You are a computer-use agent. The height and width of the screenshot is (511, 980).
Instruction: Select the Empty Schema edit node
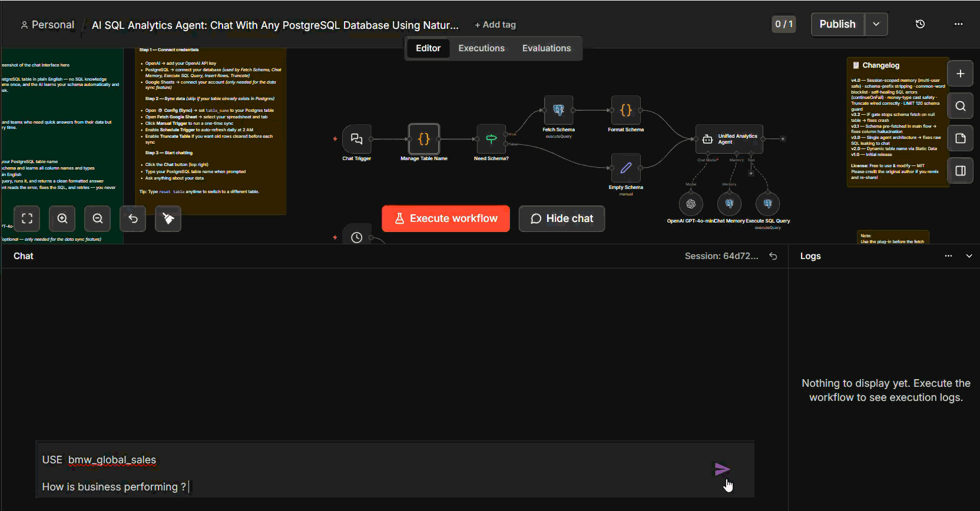pos(625,168)
